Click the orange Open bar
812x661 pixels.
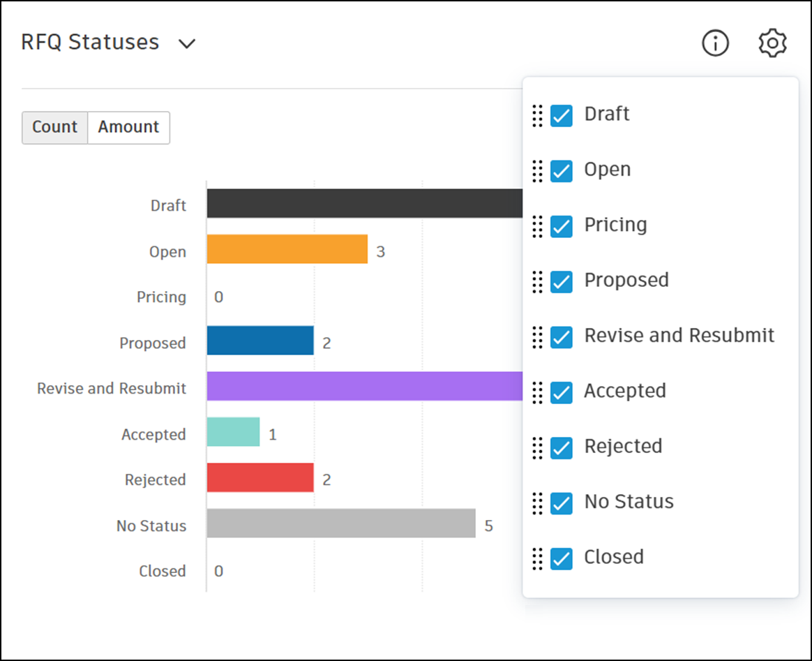click(287, 249)
